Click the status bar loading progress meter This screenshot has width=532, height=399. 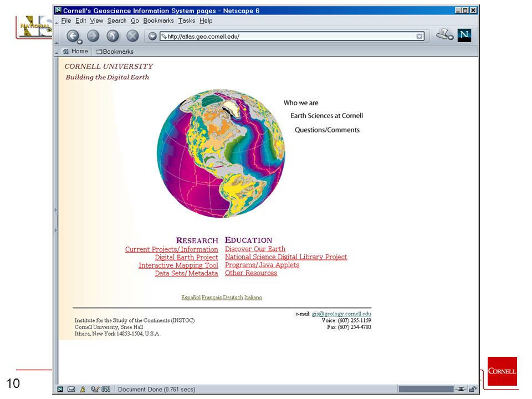pos(426,389)
